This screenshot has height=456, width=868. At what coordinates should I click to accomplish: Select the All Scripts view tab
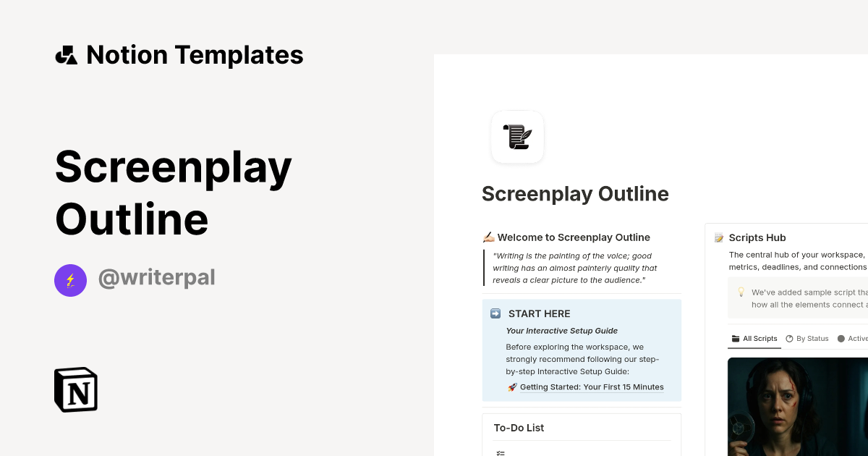754,338
